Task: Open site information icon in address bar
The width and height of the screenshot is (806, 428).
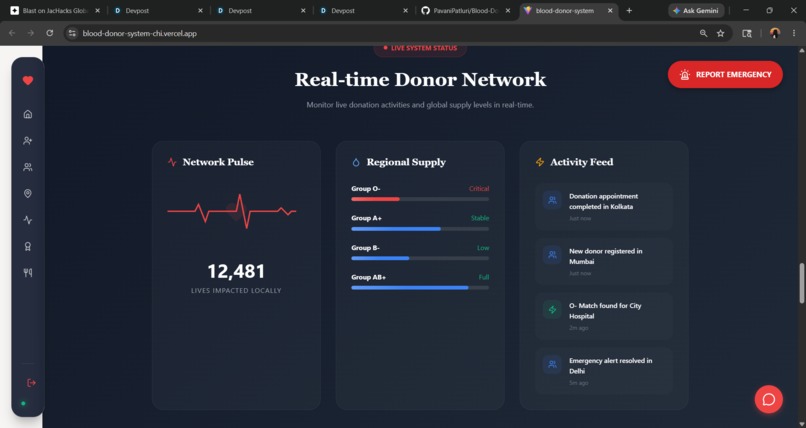Action: pos(72,33)
